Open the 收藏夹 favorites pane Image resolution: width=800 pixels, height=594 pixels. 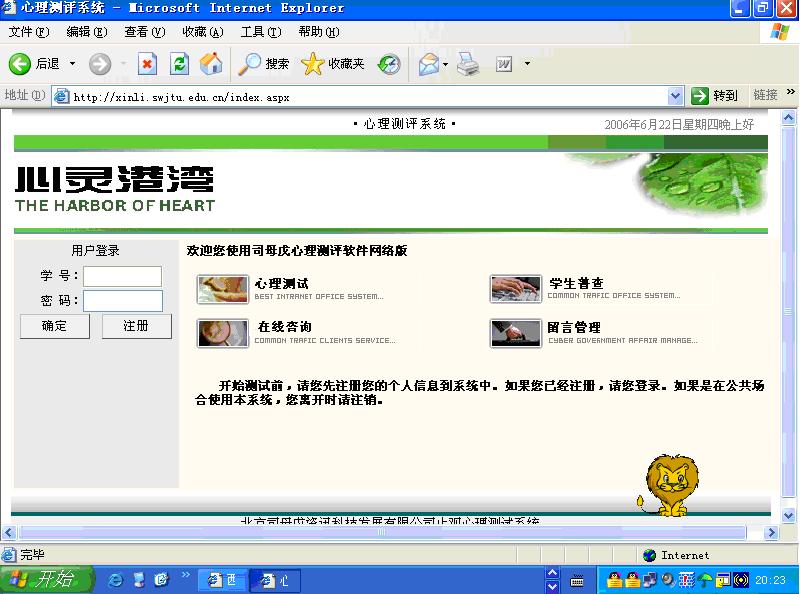coord(334,64)
